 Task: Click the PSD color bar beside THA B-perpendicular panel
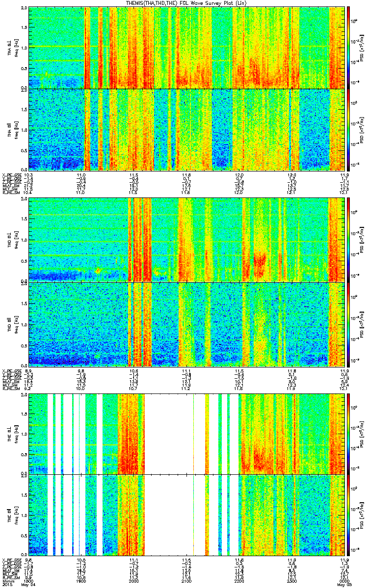(x=349, y=48)
